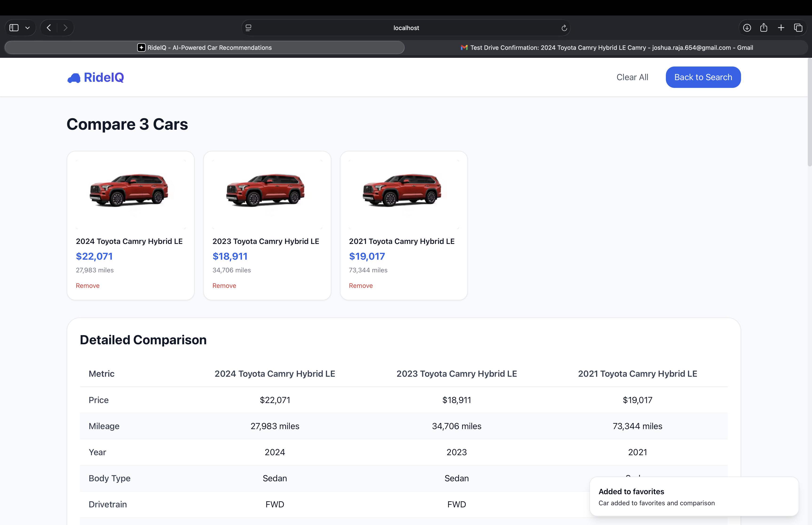
Task: Click the localhost address bar
Action: [x=406, y=28]
